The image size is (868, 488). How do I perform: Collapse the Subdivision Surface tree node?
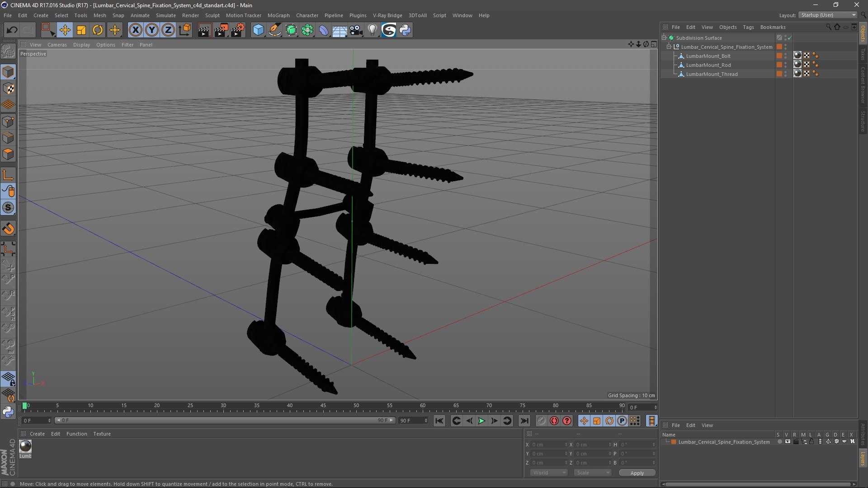[664, 38]
